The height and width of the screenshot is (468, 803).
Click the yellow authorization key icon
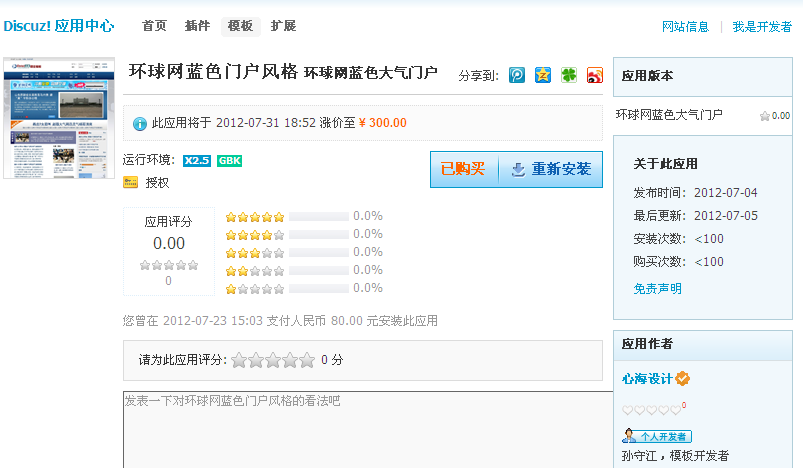(131, 182)
